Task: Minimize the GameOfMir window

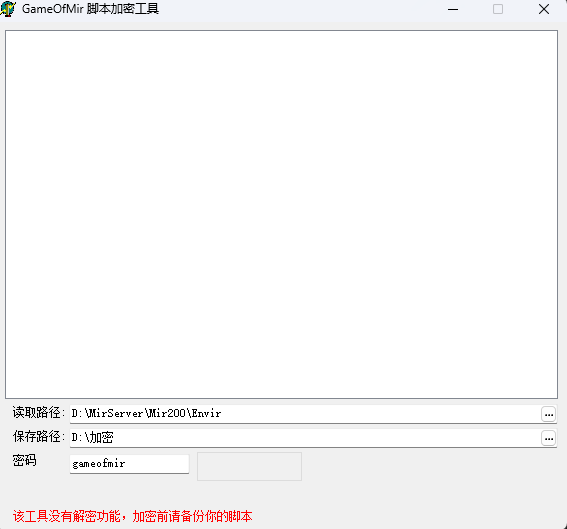Action: [453, 9]
